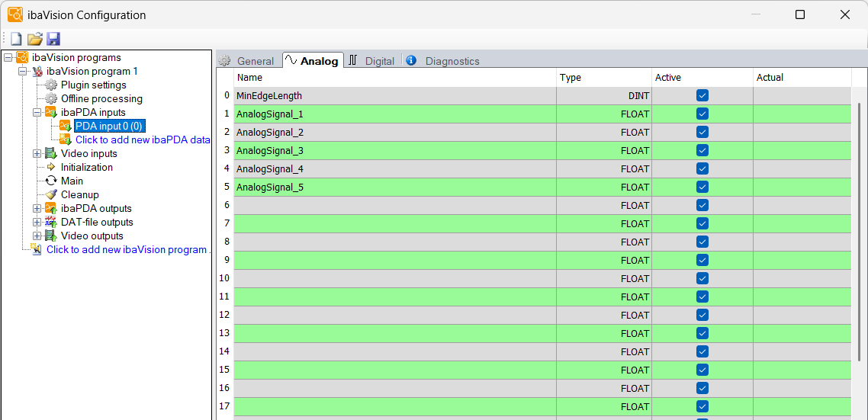Toggle Active checkbox in row 17
The image size is (868, 420).
click(702, 406)
